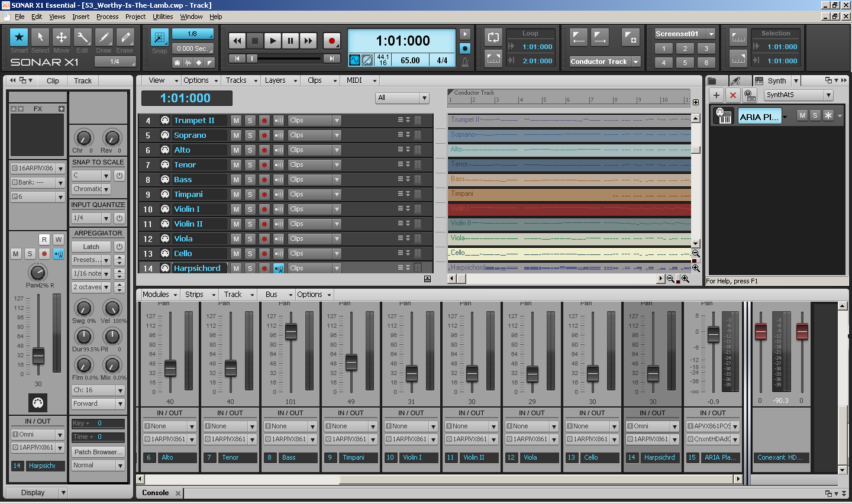Open the SynthAtS dropdown
The width and height of the screenshot is (852, 504).
[x=798, y=95]
